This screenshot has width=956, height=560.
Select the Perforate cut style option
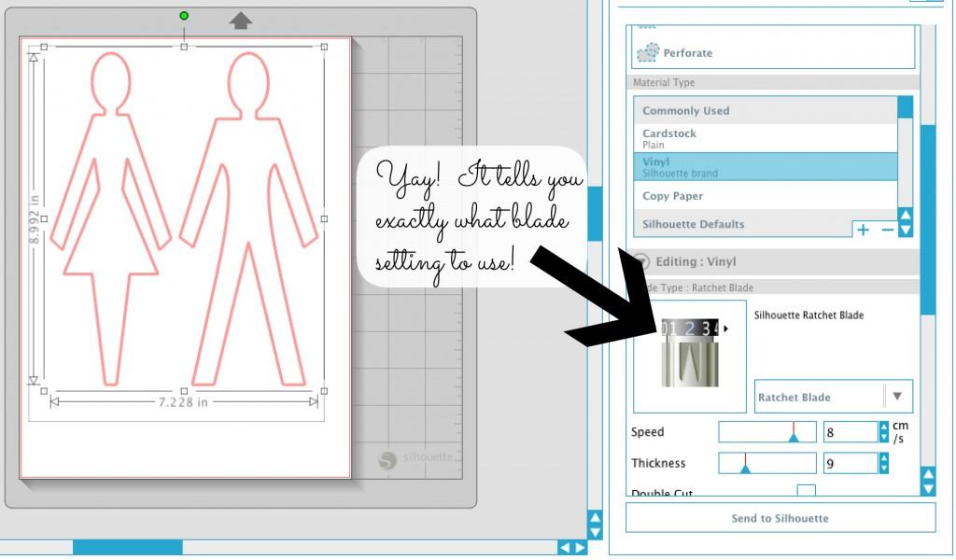tap(773, 53)
